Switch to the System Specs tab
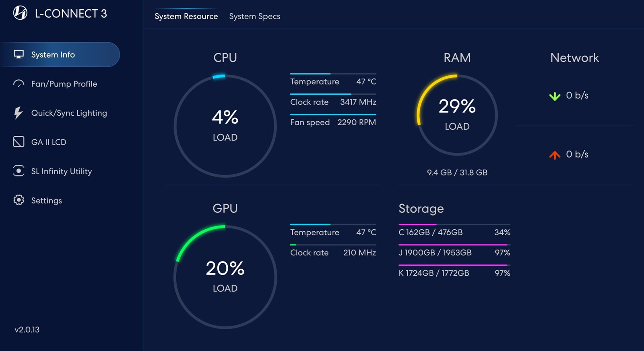This screenshot has width=644, height=351. [x=254, y=17]
